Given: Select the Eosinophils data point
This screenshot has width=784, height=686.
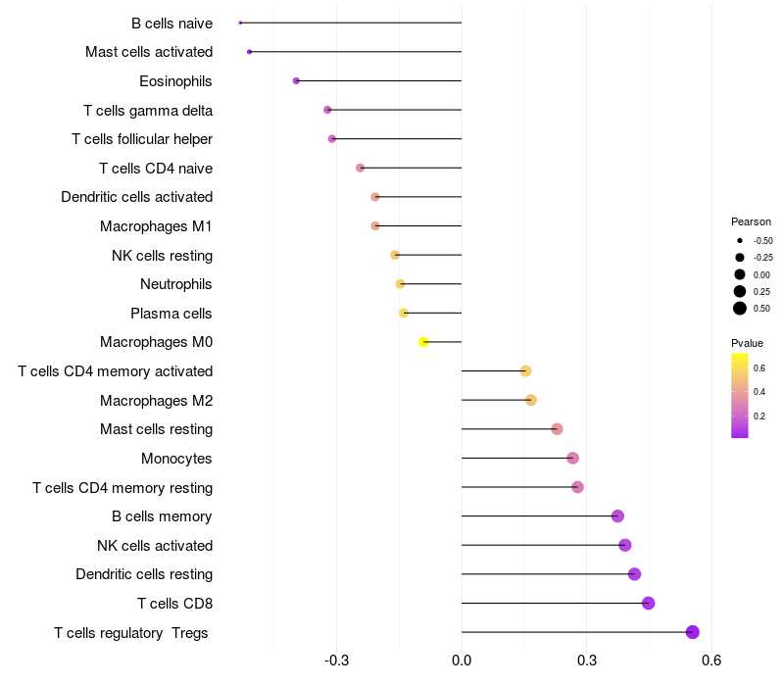Looking at the screenshot, I should pos(296,81).
